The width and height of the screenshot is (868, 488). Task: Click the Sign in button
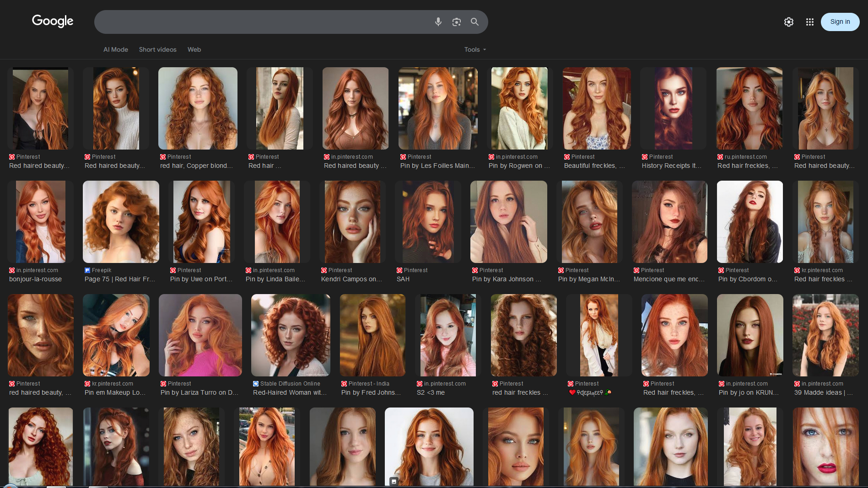[x=840, y=21]
